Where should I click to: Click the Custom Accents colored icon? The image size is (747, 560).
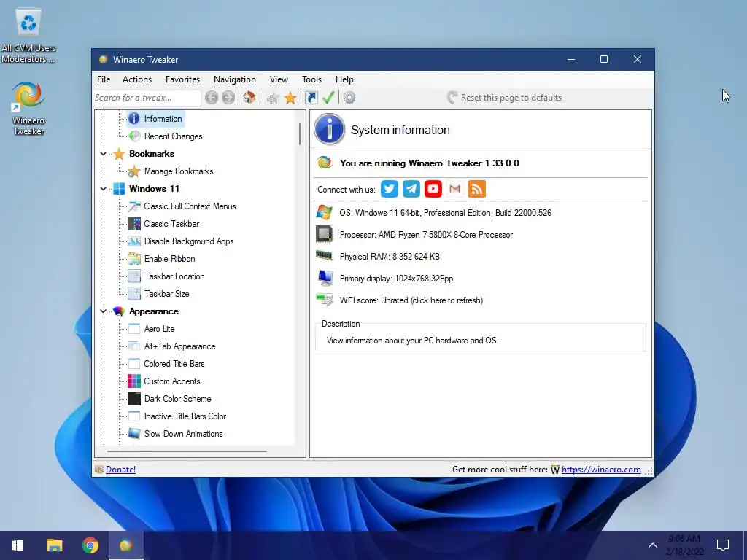click(134, 381)
